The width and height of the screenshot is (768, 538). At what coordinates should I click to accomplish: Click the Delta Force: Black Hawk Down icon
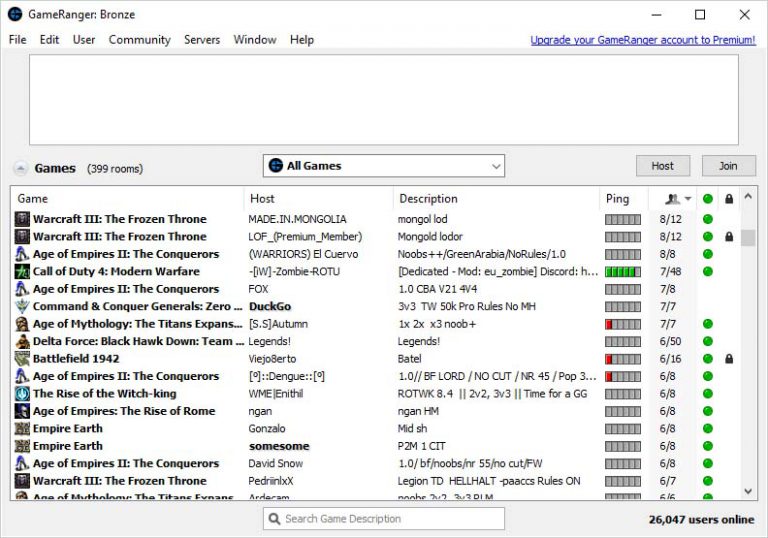pos(22,342)
